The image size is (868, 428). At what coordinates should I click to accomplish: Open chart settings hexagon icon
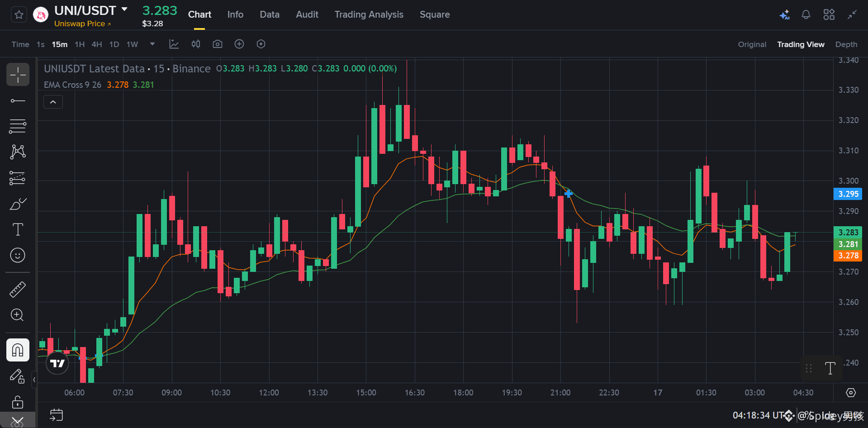tap(261, 44)
